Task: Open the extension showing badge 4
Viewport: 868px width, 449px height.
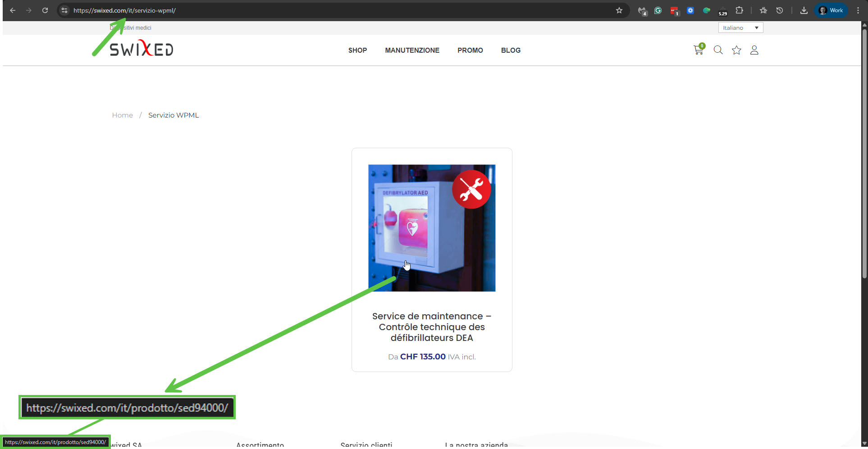Action: (x=642, y=11)
